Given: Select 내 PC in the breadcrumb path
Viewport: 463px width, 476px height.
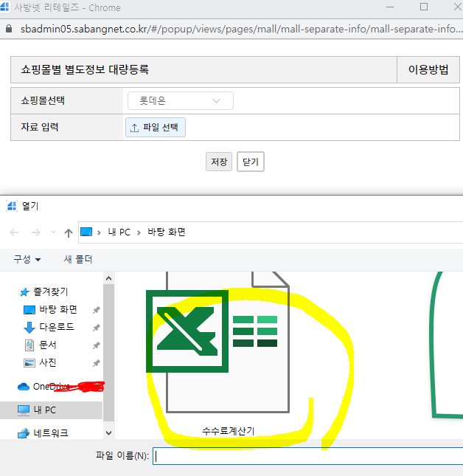Looking at the screenshot, I should click(119, 232).
